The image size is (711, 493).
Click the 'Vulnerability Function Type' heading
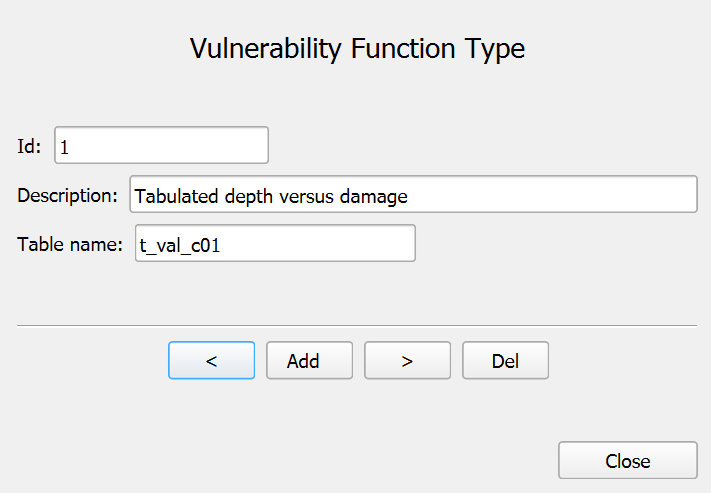click(x=357, y=49)
